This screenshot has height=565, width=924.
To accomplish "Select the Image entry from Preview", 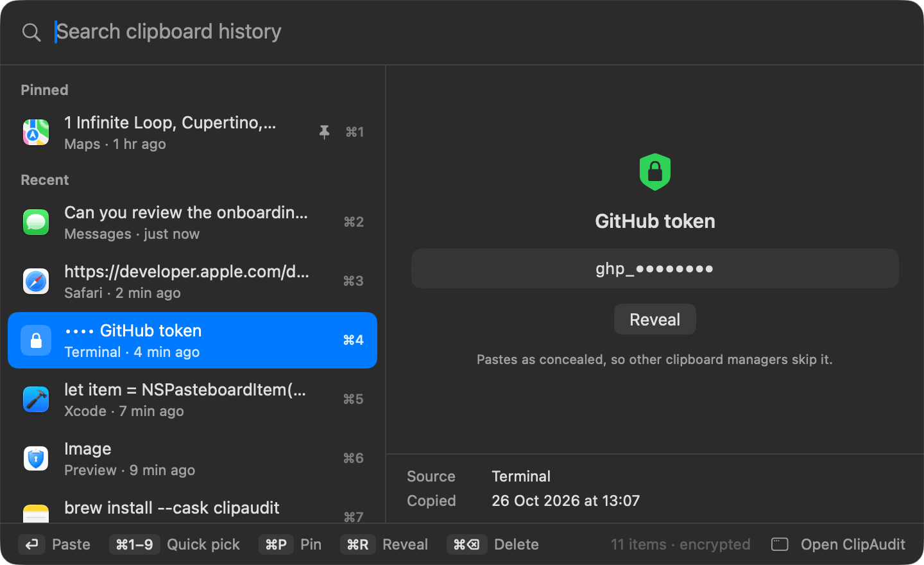I will coord(193,458).
